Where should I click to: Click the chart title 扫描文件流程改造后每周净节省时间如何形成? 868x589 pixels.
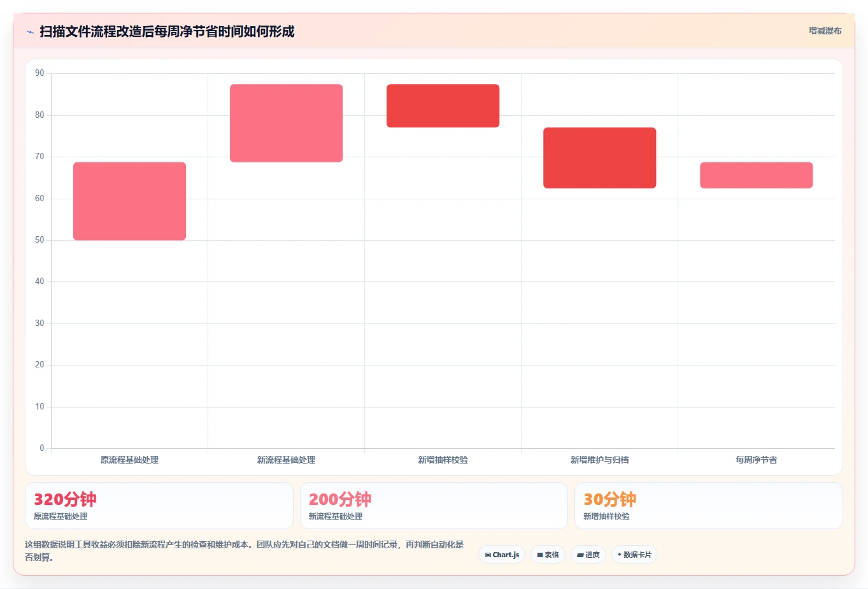(x=167, y=31)
